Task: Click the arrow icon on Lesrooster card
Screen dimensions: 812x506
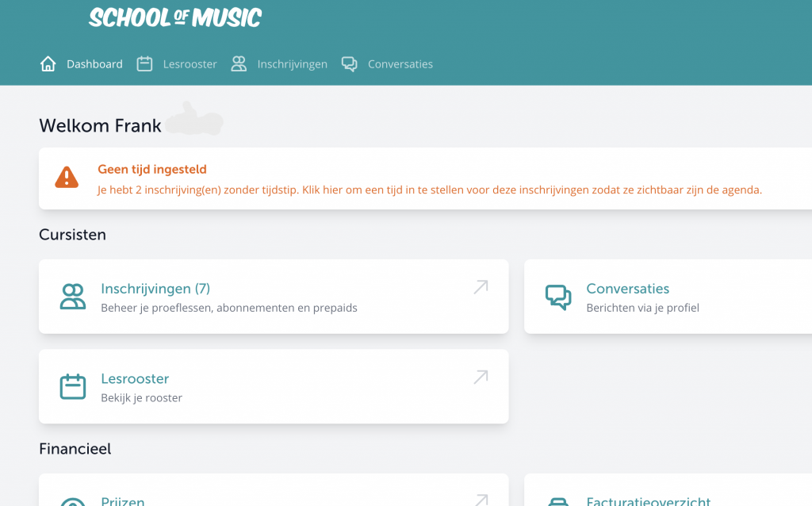Action: click(x=481, y=377)
